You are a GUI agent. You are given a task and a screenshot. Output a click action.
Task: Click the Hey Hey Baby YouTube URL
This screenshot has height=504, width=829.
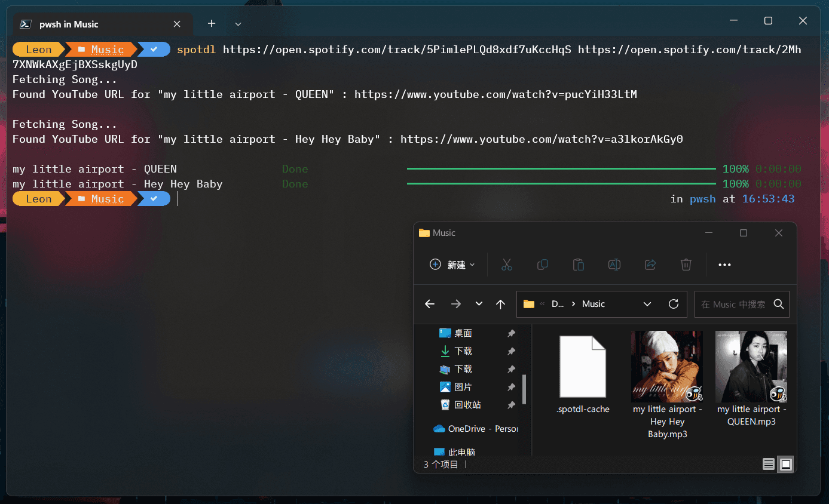[x=542, y=139]
